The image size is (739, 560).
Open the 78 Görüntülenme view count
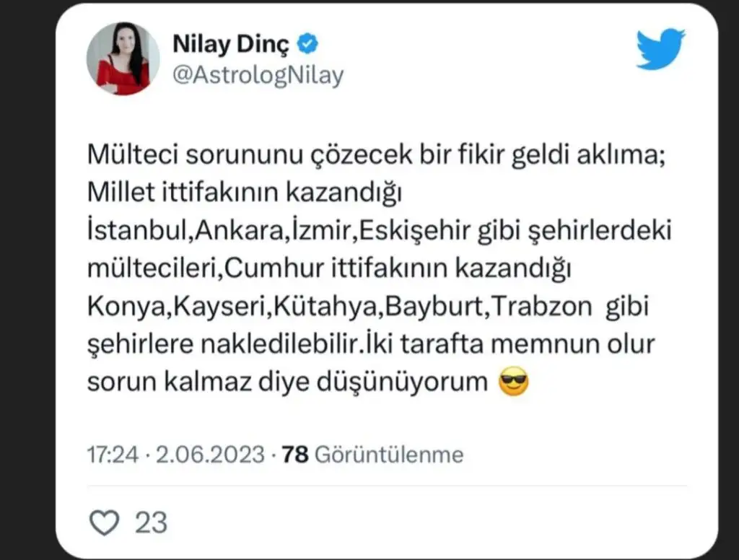(372, 455)
